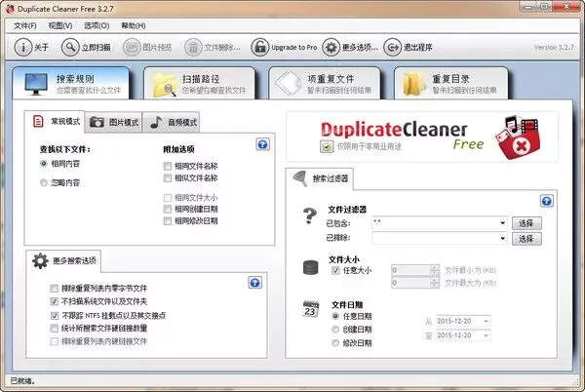Select the Upgrade to Pro padlock icon

tap(260, 48)
